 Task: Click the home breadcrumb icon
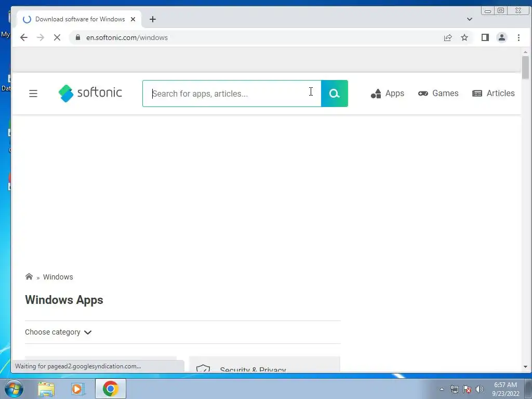pyautogui.click(x=29, y=276)
